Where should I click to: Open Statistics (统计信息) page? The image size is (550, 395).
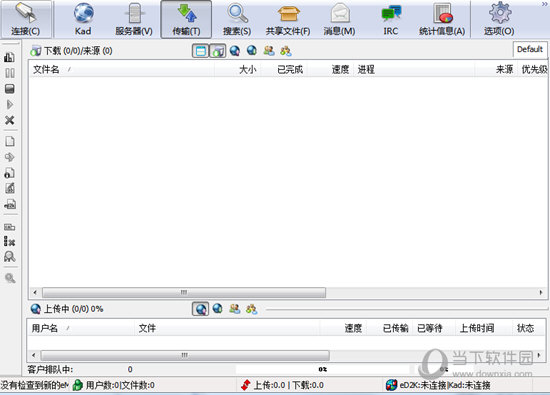[x=442, y=19]
